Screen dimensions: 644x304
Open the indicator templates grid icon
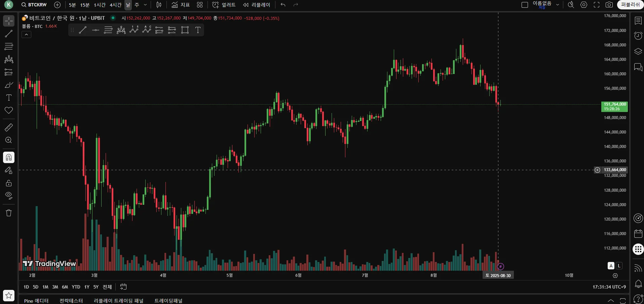point(200,5)
